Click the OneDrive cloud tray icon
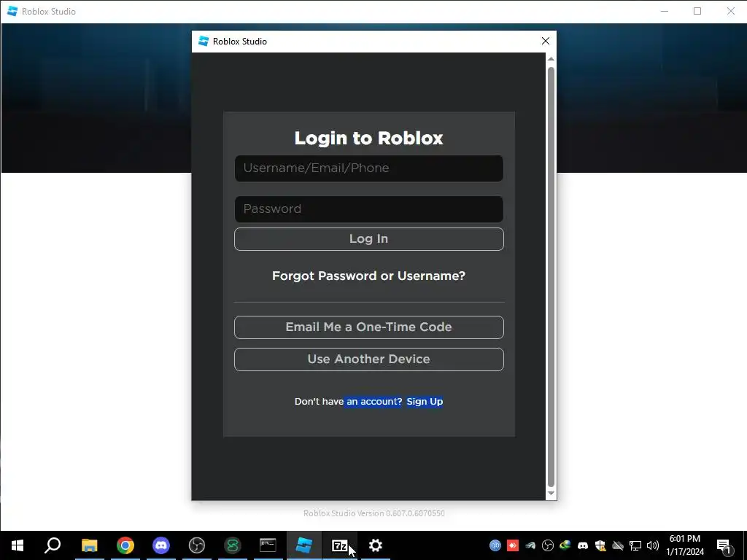 [x=618, y=545]
